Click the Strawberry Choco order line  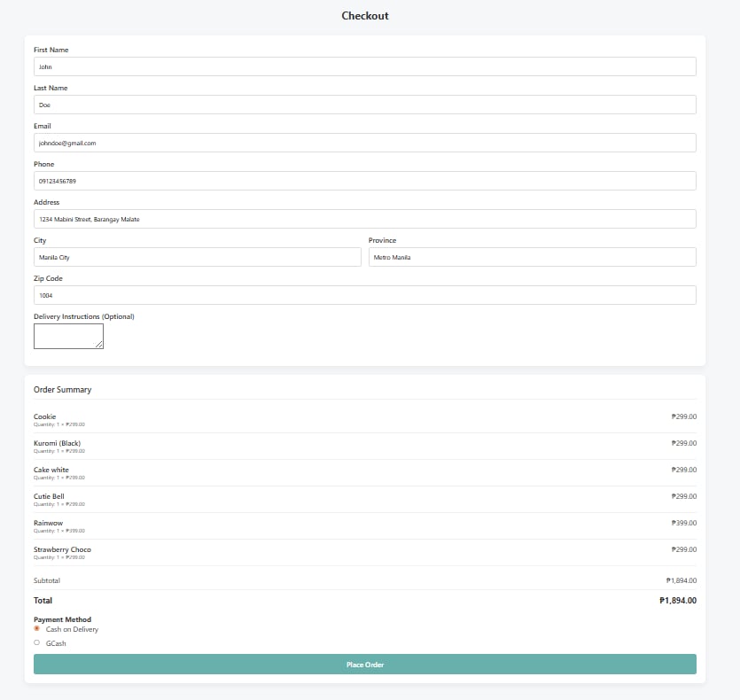coord(62,549)
